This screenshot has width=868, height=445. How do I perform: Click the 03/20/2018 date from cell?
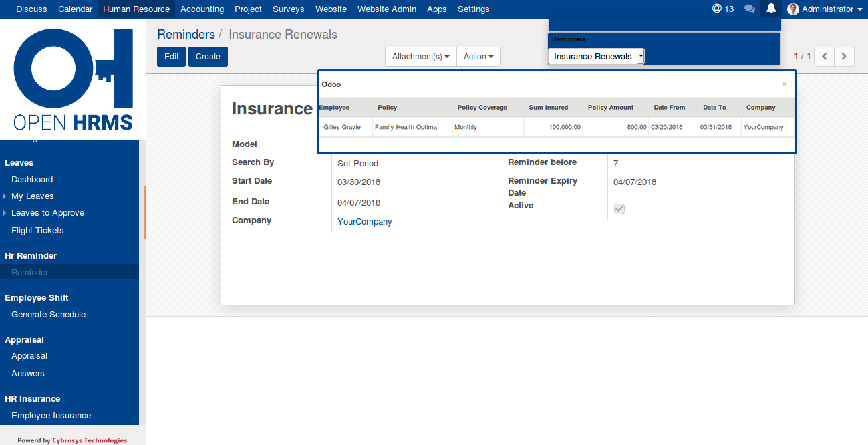(x=673, y=127)
